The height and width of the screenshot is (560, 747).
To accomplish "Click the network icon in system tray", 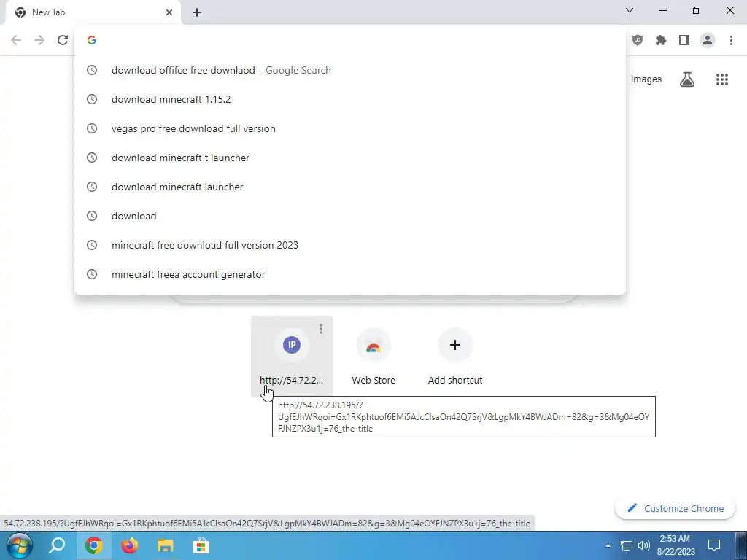I will click(x=626, y=545).
